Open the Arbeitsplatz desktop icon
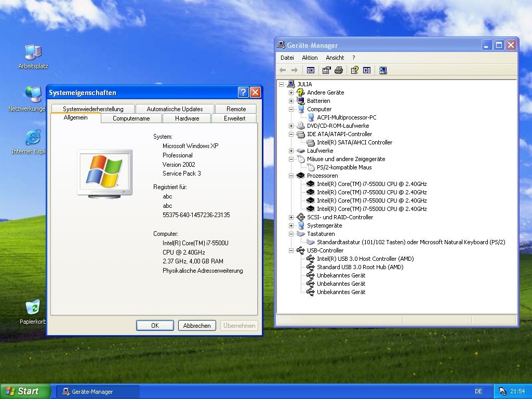 pos(33,57)
